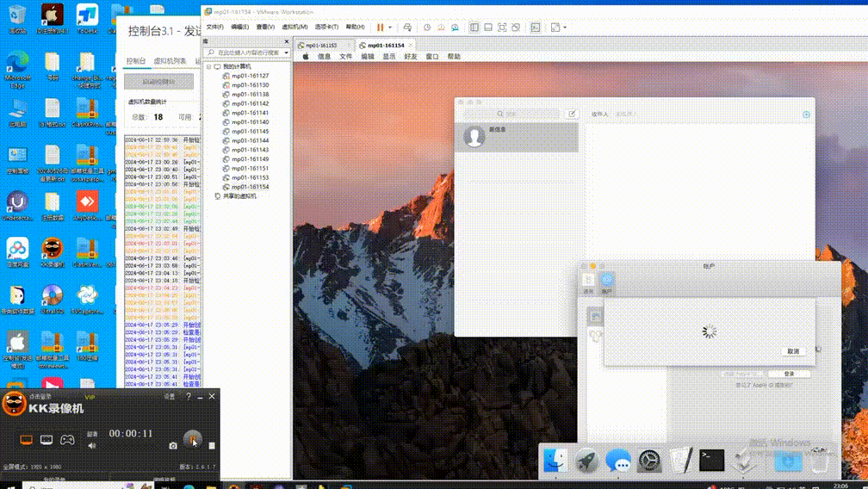
Task: Take a screenshot with KK录像机 camera icon
Action: tap(173, 445)
